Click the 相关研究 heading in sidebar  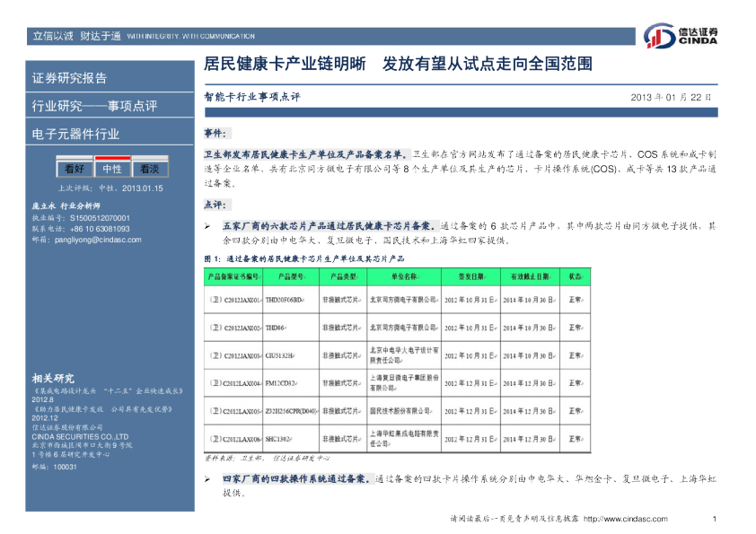pos(53,377)
